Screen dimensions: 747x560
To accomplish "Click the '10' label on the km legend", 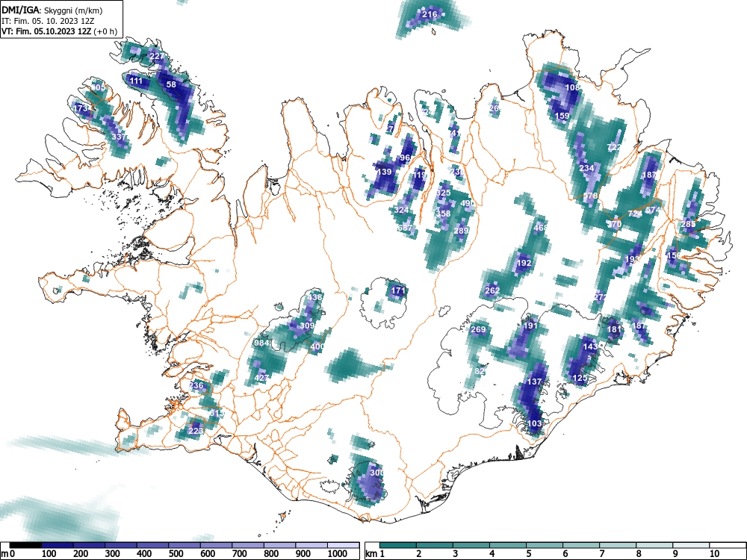I will (714, 553).
